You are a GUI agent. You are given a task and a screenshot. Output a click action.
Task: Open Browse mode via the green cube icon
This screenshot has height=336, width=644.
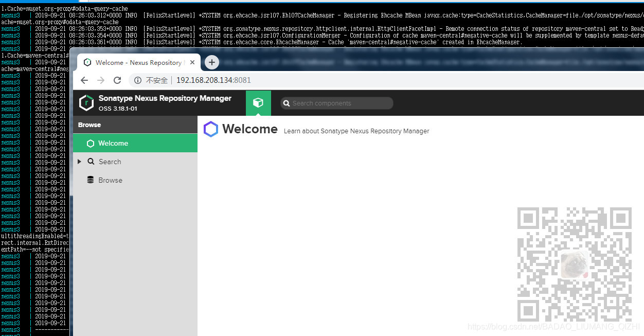click(x=258, y=103)
